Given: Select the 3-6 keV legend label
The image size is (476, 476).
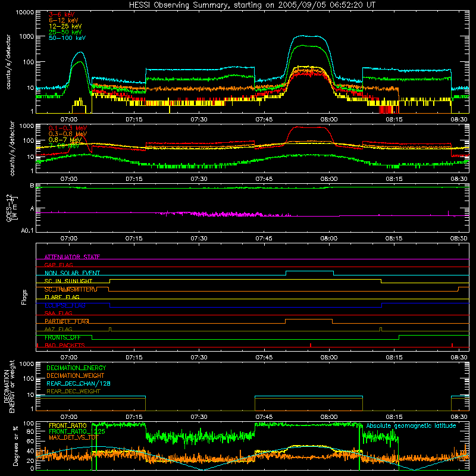Looking at the screenshot, I should tap(61, 14).
